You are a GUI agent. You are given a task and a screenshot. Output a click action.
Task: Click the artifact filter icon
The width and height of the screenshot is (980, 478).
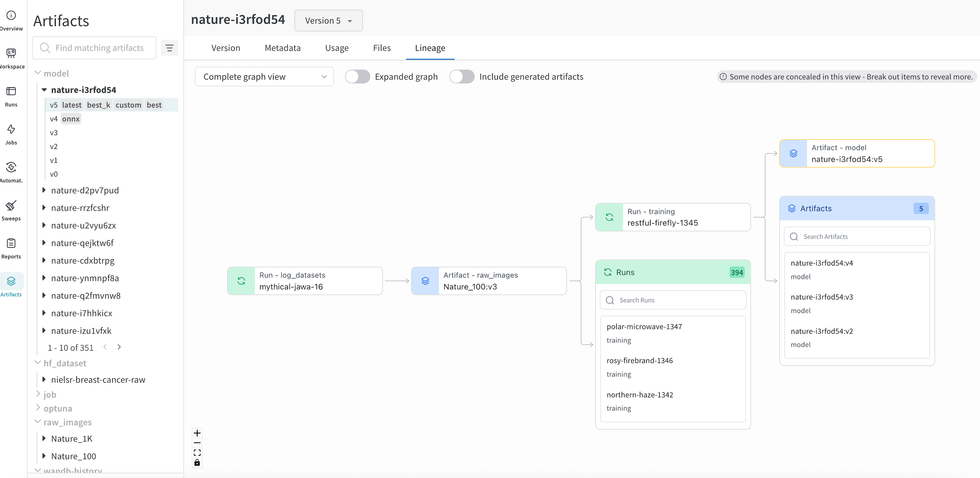[169, 48]
